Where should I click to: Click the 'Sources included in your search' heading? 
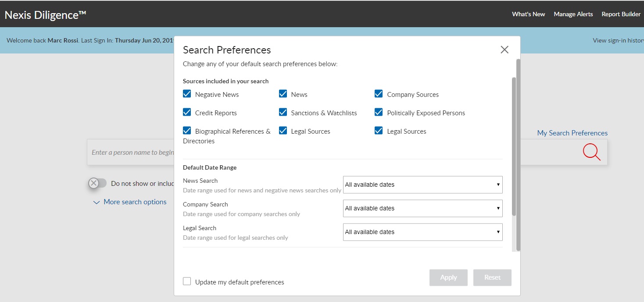[225, 81]
